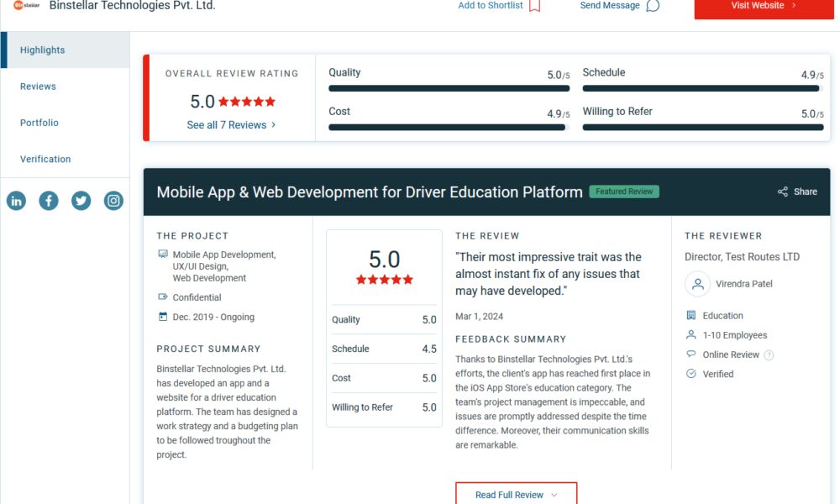This screenshot has width=840, height=504.
Task: Click the Quality rating bar
Action: click(x=449, y=88)
